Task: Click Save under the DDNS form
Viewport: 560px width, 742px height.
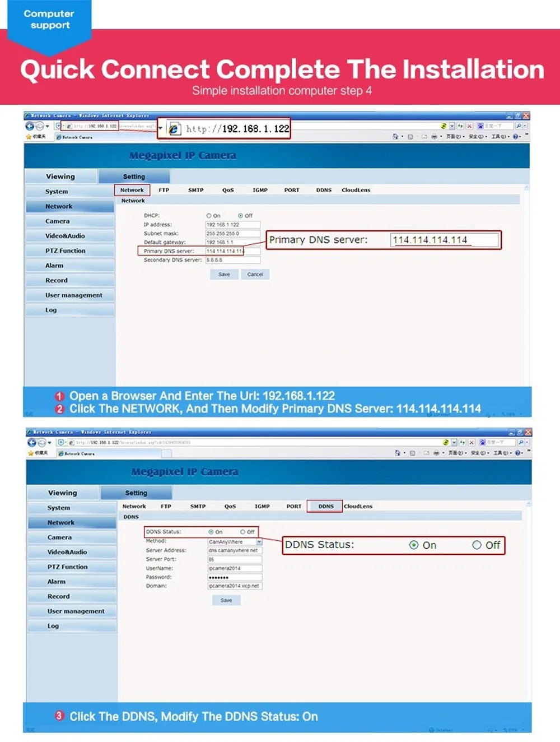Action: 226,600
